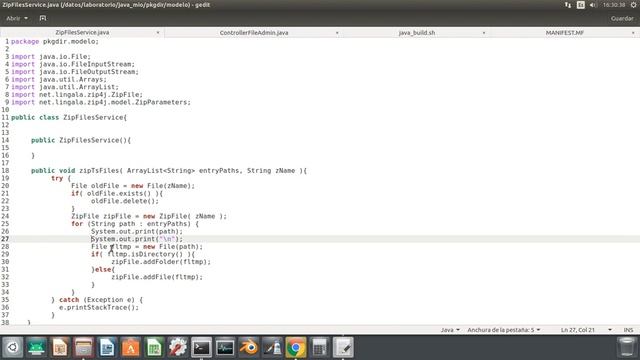This screenshot has width=640, height=360.
Task: Click line number 27 in the gutter
Action: click(5, 239)
